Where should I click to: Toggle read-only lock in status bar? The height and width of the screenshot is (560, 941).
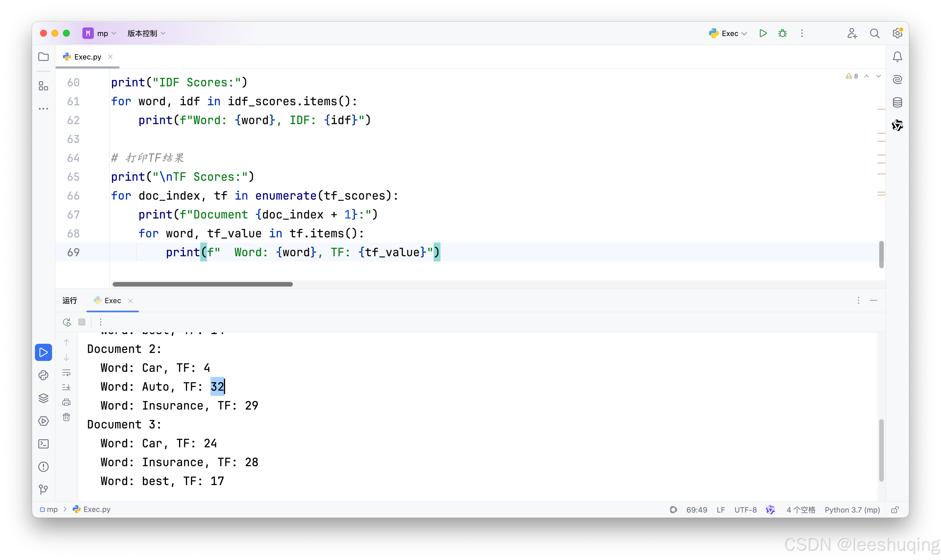point(895,510)
